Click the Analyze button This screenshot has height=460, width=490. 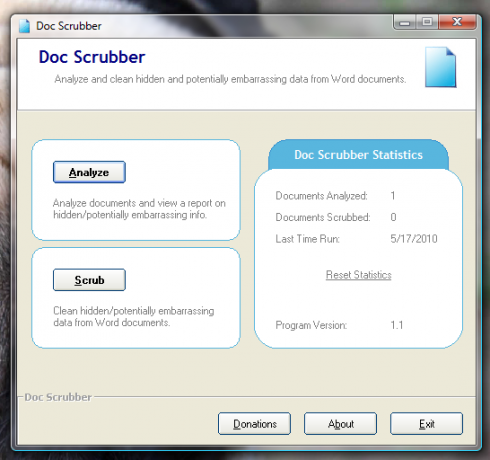pyautogui.click(x=89, y=172)
